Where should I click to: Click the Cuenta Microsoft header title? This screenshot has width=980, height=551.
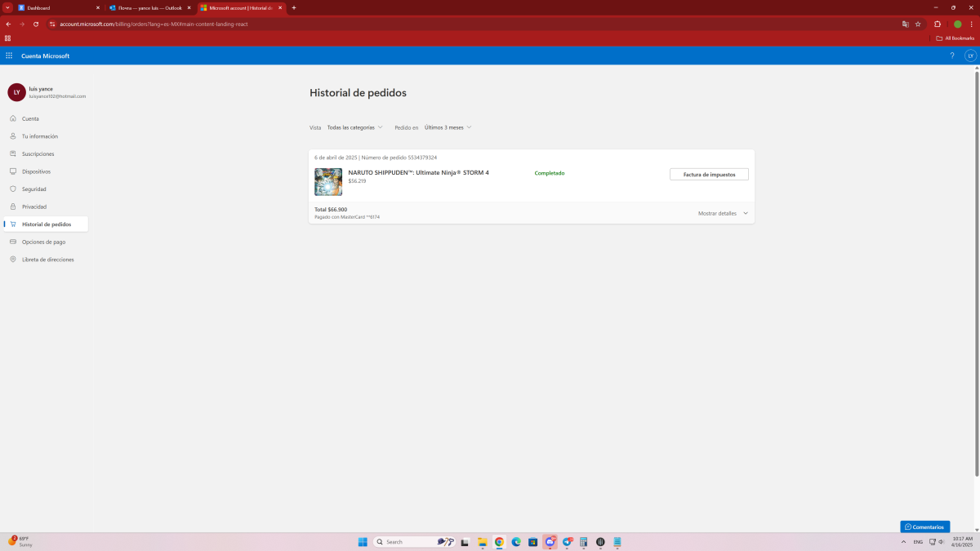click(46, 56)
